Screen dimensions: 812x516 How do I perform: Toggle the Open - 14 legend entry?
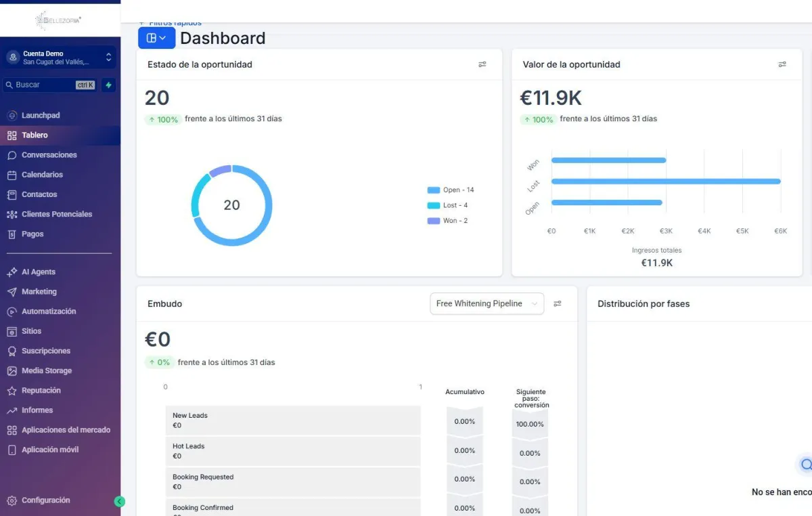(451, 190)
